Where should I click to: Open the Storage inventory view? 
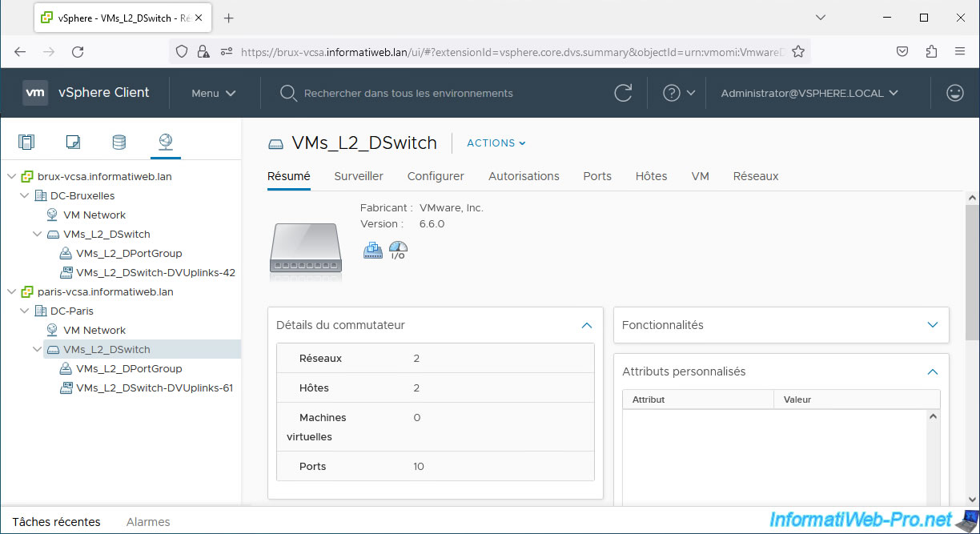coord(118,143)
